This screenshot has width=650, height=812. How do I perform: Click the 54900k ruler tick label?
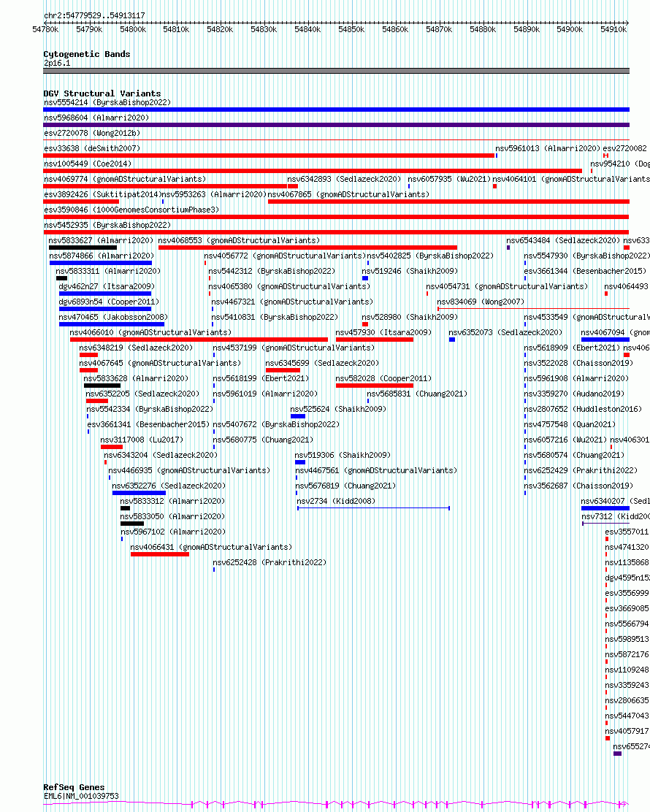(x=570, y=29)
